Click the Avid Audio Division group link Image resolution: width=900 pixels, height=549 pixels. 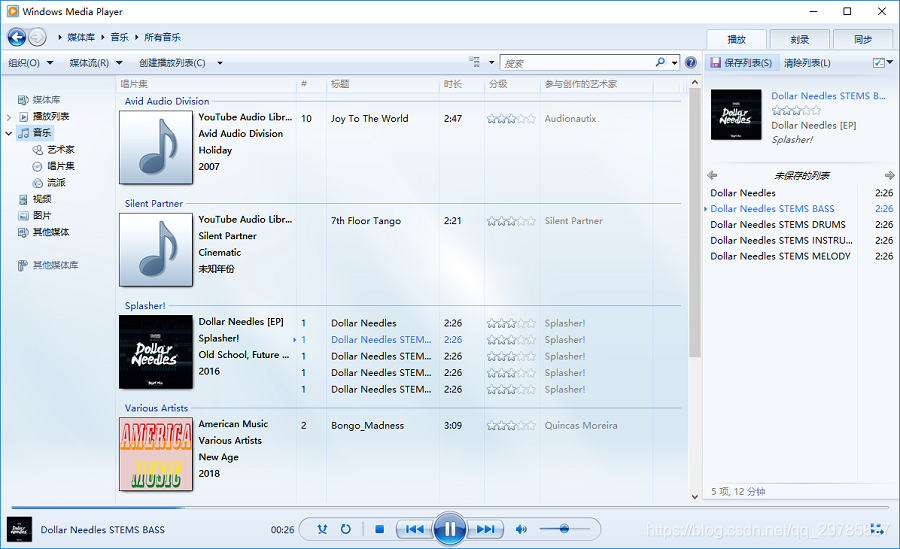(167, 101)
